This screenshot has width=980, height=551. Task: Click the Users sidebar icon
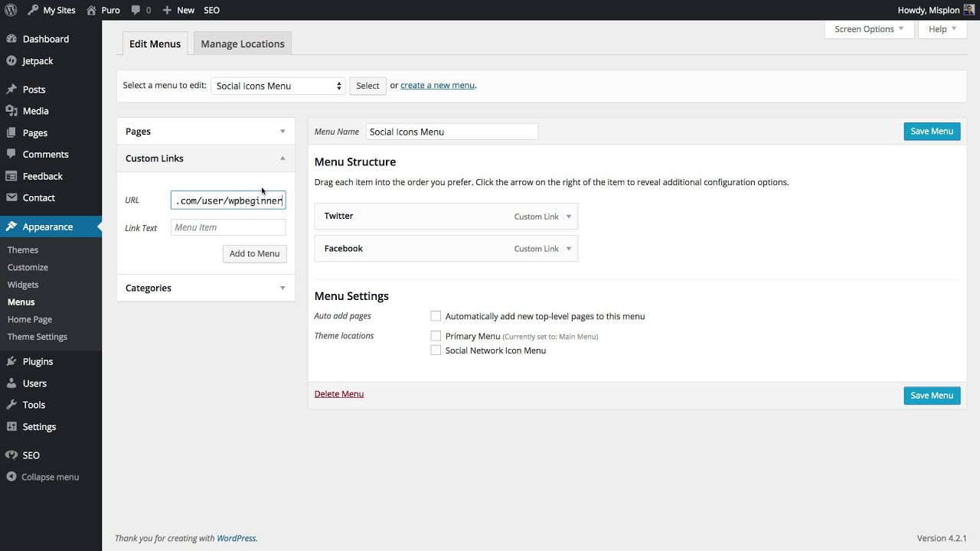click(11, 383)
